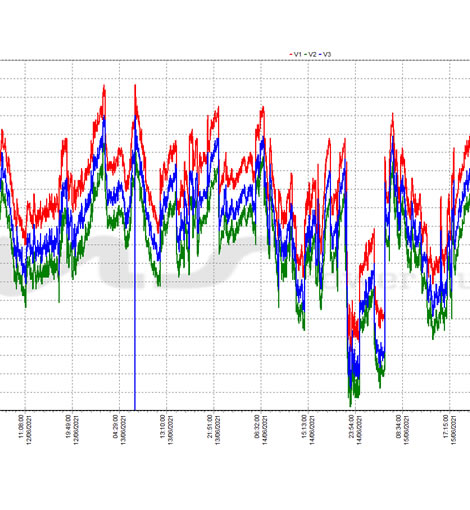Click the V1 legend entry
470x510 pixels.
coord(295,54)
